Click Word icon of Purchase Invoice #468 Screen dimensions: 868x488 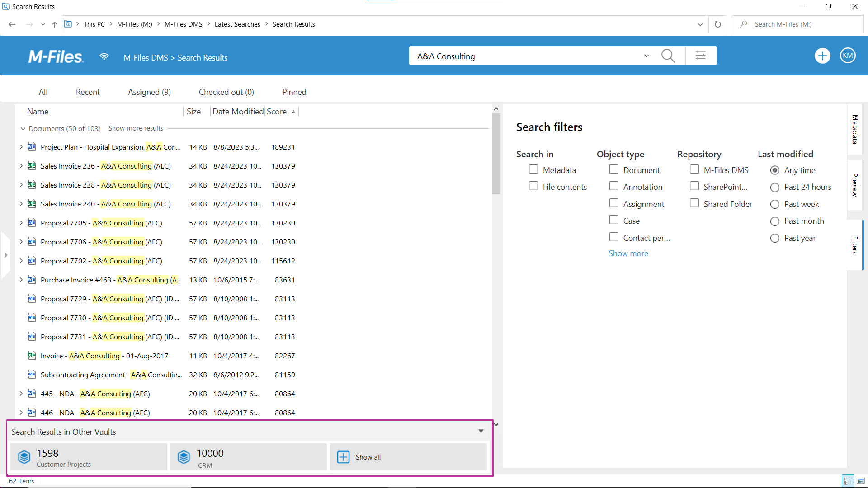point(32,279)
